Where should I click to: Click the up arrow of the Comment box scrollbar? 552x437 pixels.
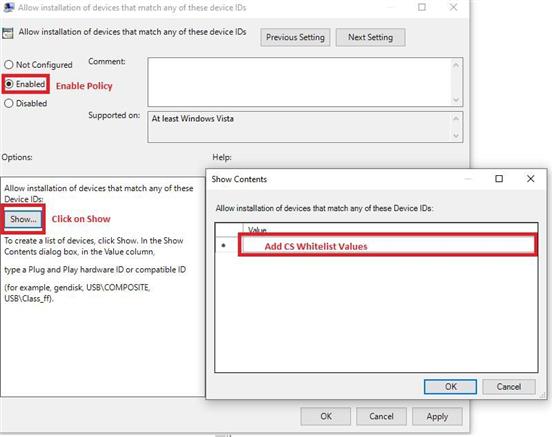(x=456, y=65)
